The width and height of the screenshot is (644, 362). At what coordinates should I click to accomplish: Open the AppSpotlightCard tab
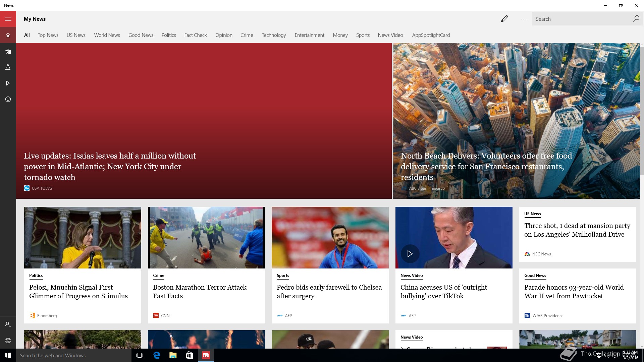pyautogui.click(x=431, y=35)
